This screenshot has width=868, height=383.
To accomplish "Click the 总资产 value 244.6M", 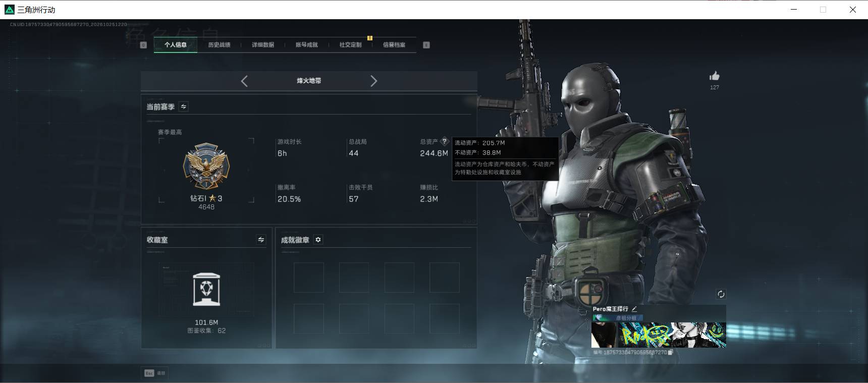I will click(434, 153).
